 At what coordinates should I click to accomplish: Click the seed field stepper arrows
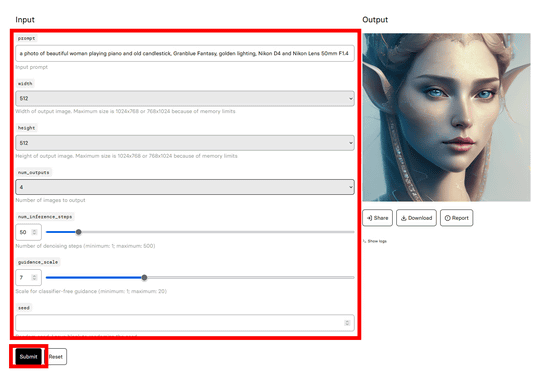coord(347,323)
